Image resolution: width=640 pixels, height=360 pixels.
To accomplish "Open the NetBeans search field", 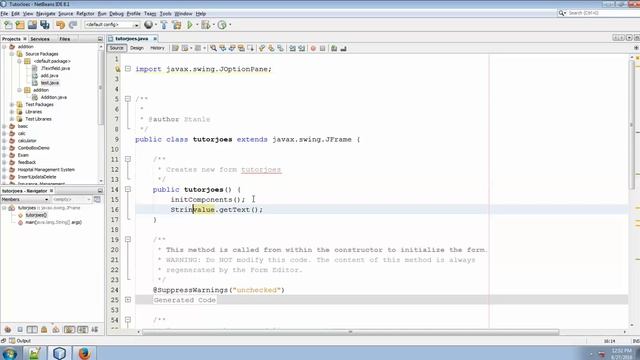I will tap(601, 13).
